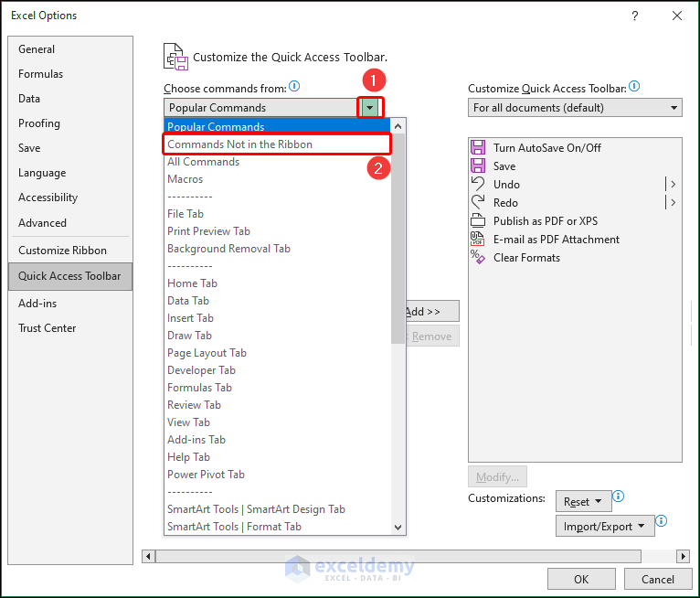The height and width of the screenshot is (598, 700).
Task: Click the Publish as PDF or XPS icon
Action: (x=478, y=220)
